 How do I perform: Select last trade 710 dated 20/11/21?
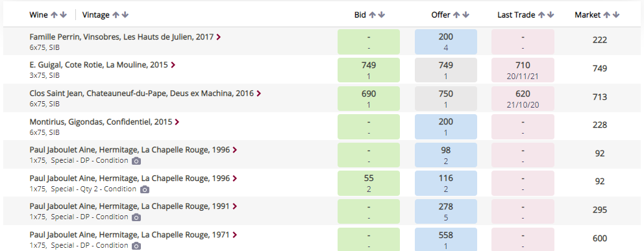[x=523, y=69]
